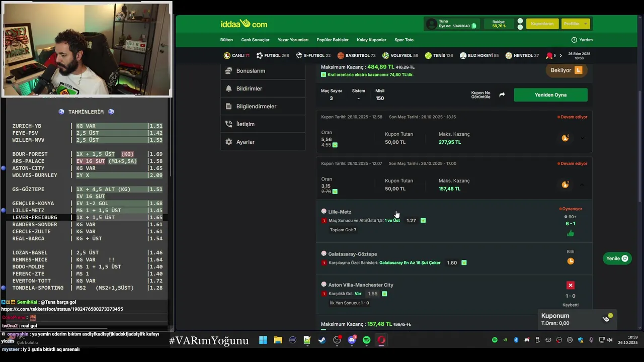The width and height of the screenshot is (644, 362).
Task: Open Ayarlar in the sidebar
Action: click(x=263, y=142)
